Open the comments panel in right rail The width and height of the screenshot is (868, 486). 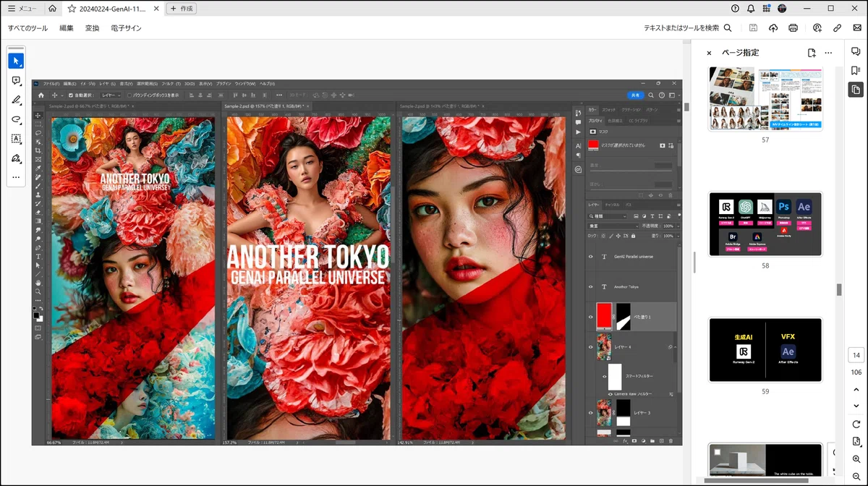[x=856, y=51]
